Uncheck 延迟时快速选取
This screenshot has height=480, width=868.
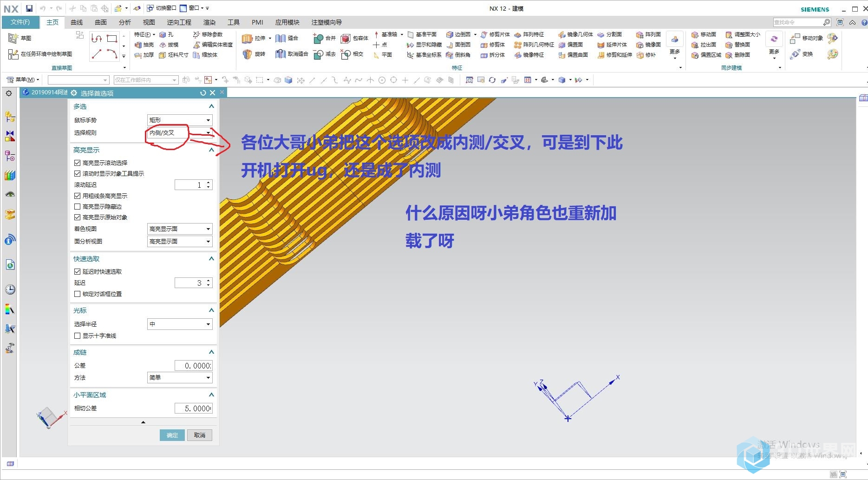point(78,272)
